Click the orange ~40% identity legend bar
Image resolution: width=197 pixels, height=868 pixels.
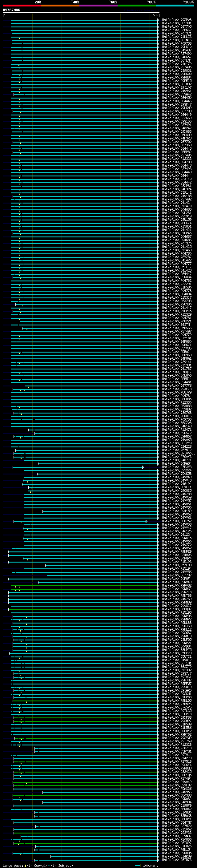tap(60, 6)
